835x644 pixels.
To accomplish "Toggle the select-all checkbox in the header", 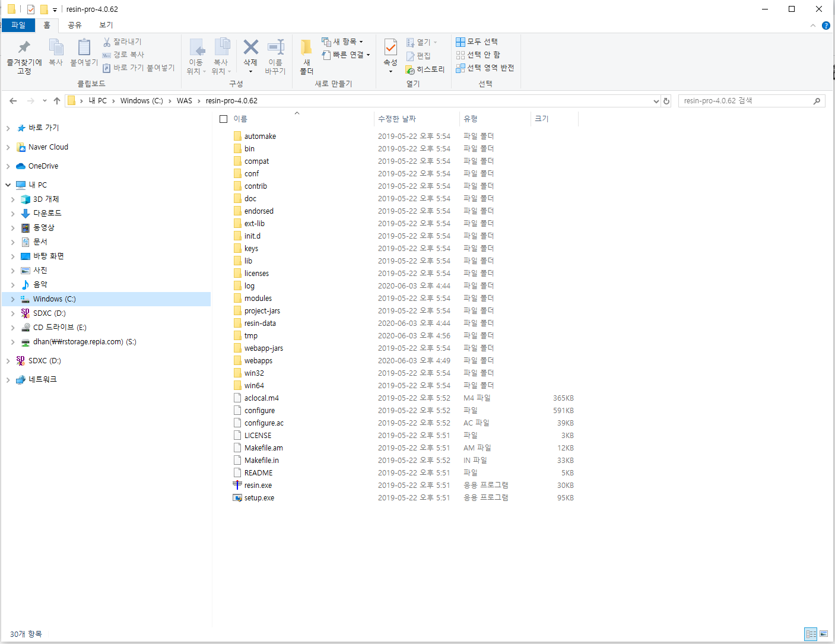I will click(x=224, y=119).
